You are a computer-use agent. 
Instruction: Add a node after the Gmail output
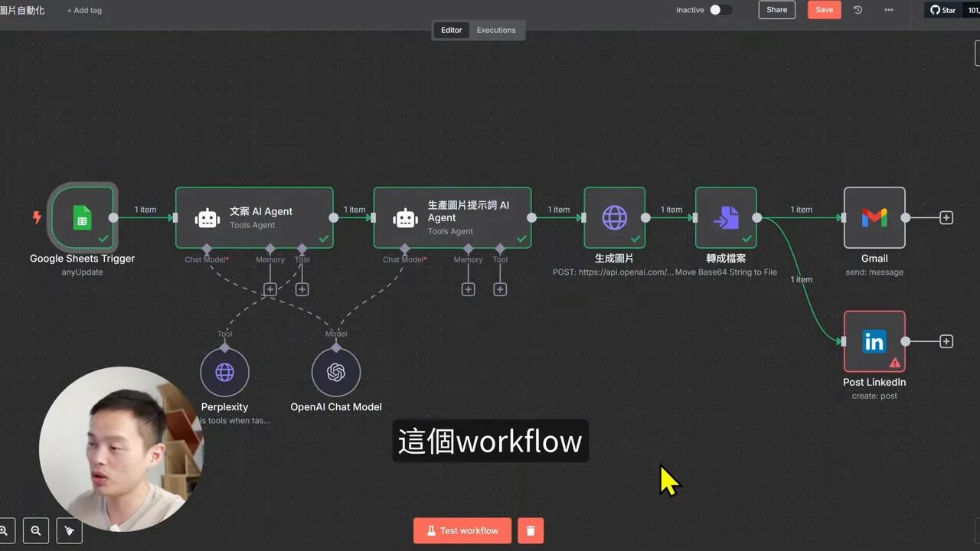click(x=946, y=217)
